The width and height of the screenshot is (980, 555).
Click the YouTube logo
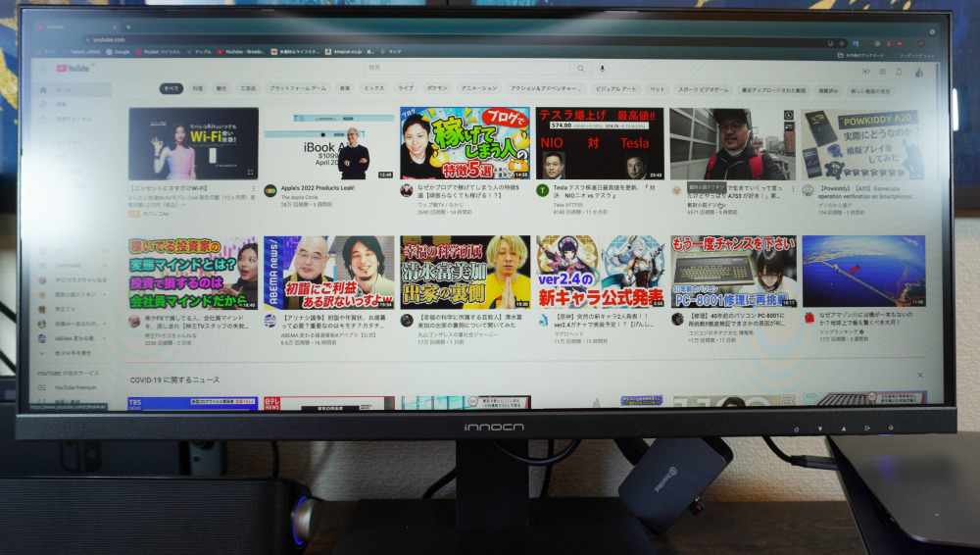click(x=73, y=69)
